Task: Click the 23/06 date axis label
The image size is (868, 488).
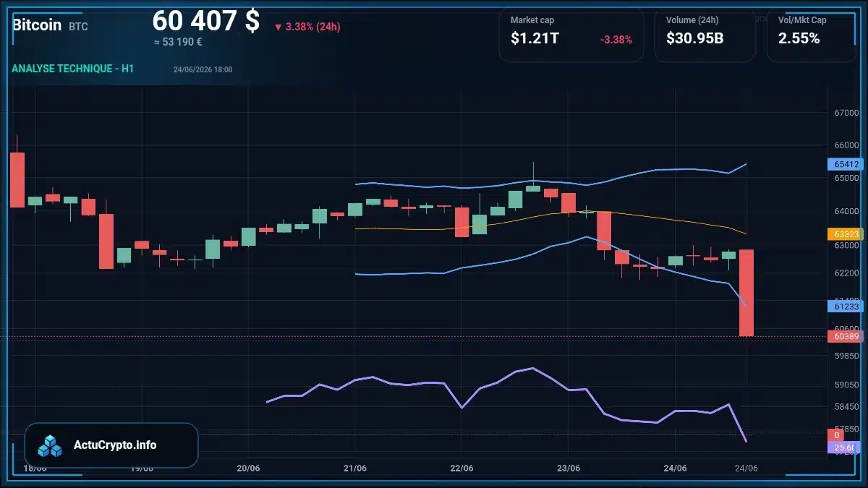Action: (x=568, y=468)
